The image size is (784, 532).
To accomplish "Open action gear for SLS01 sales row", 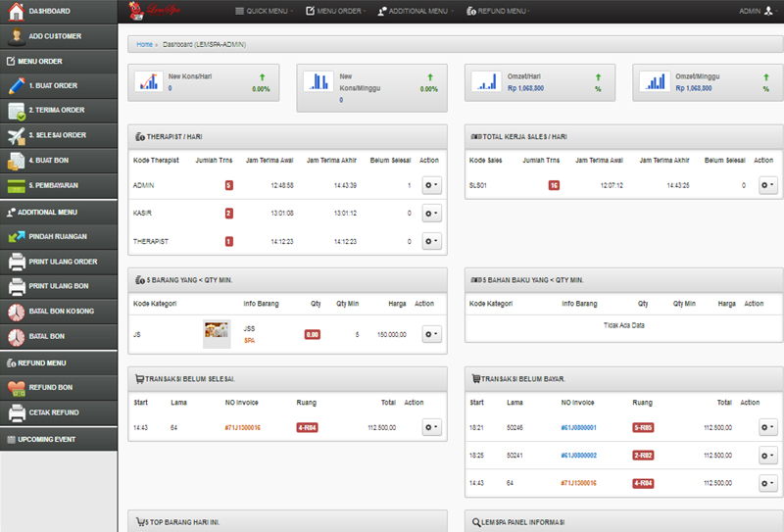I will click(x=767, y=185).
